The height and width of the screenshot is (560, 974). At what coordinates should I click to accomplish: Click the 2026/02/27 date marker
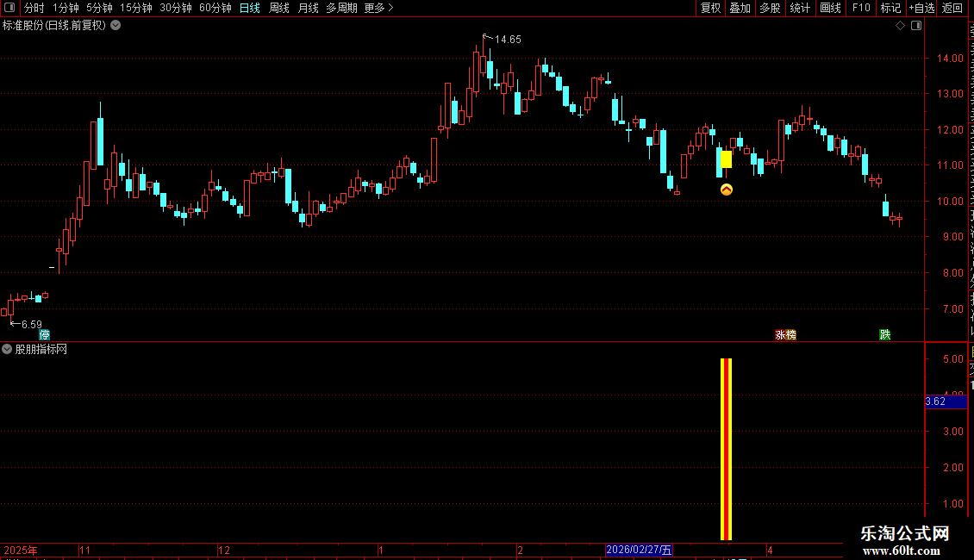[639, 550]
